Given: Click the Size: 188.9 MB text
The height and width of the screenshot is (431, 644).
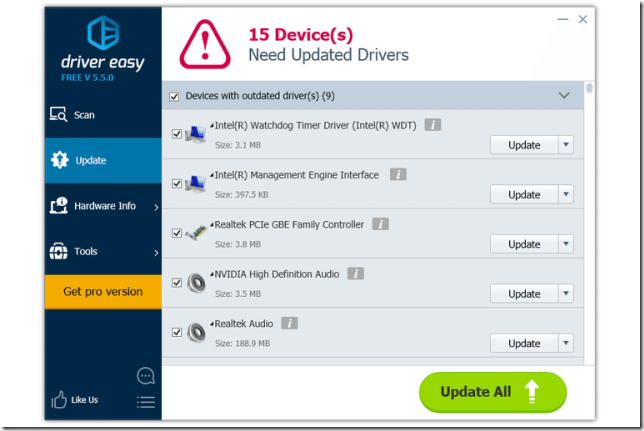Looking at the screenshot, I should click(x=242, y=343).
